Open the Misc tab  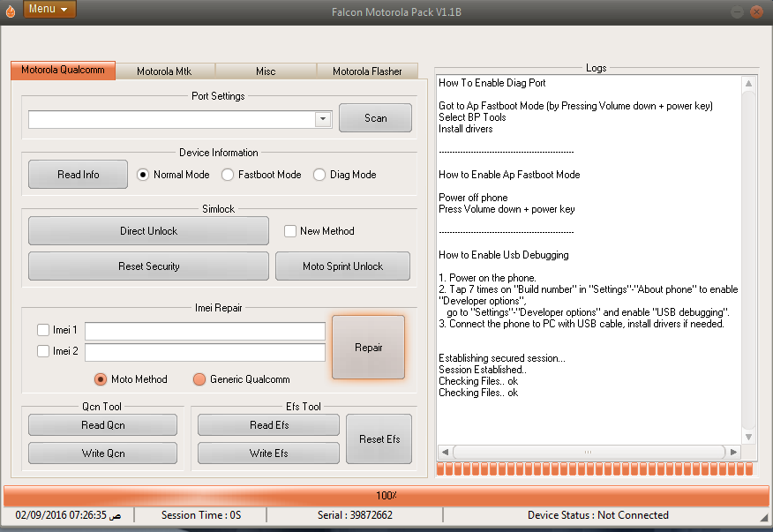266,71
